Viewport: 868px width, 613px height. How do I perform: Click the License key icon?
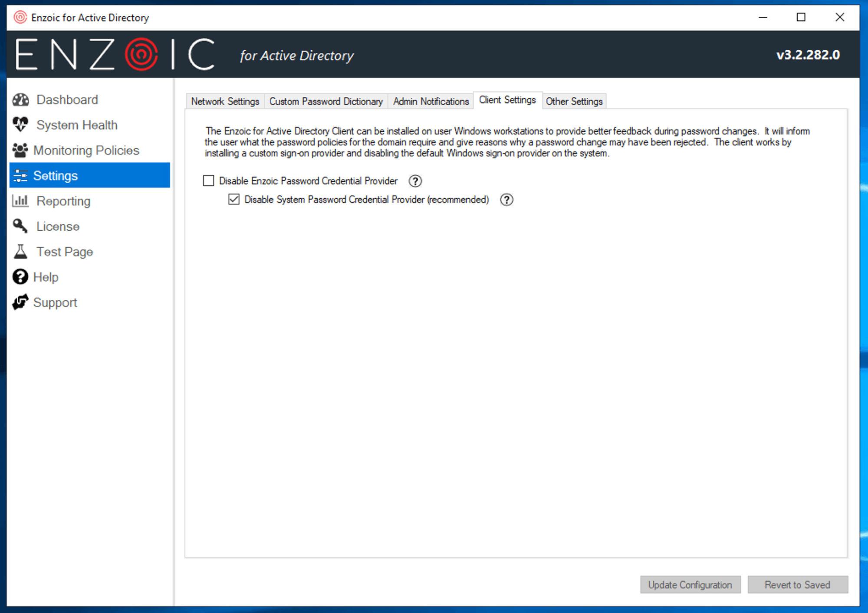tap(20, 226)
